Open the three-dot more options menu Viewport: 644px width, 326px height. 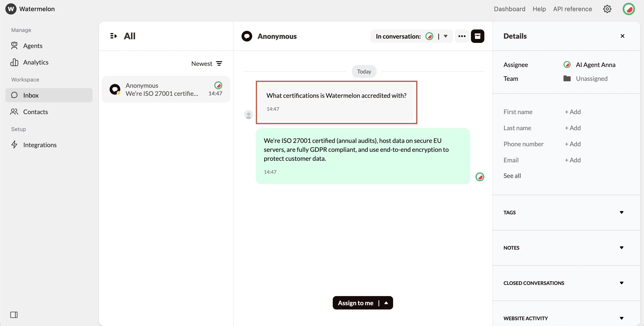click(x=462, y=36)
